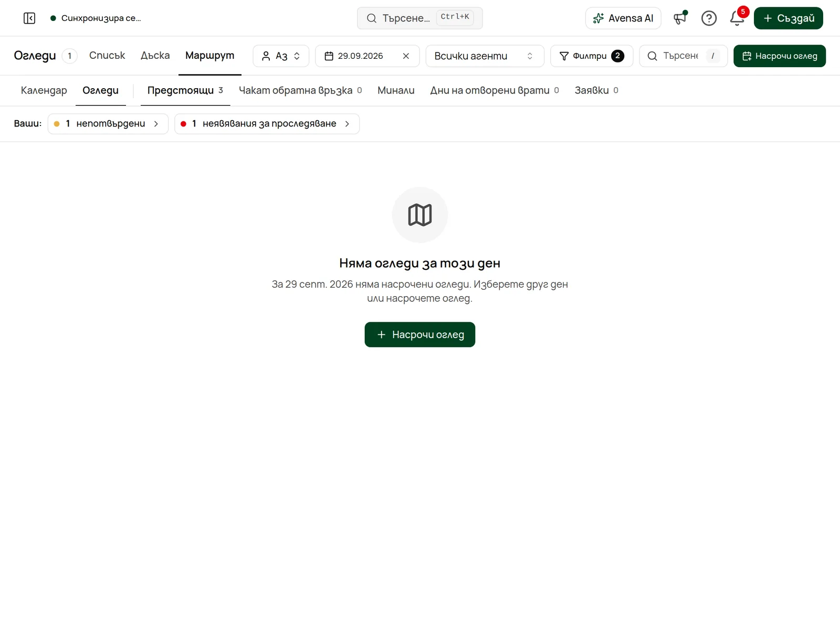Click the Огледи page heading
Screen dimensions: 840x630
click(35, 56)
